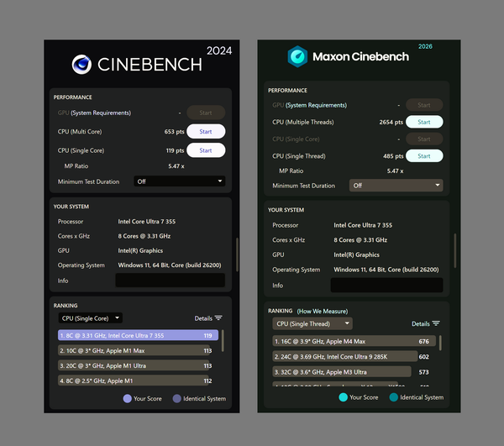
Task: Open the CPU (Single Core) ranking dropdown
Action: (91, 318)
